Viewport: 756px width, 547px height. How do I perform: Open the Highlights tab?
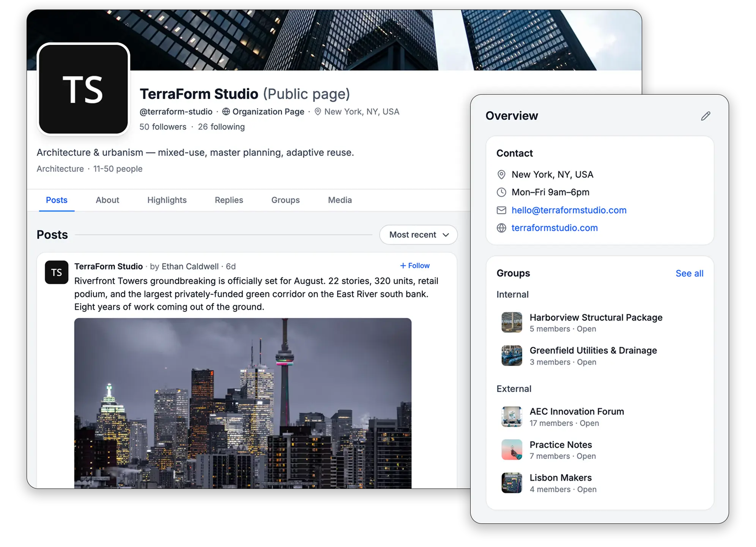click(x=167, y=200)
